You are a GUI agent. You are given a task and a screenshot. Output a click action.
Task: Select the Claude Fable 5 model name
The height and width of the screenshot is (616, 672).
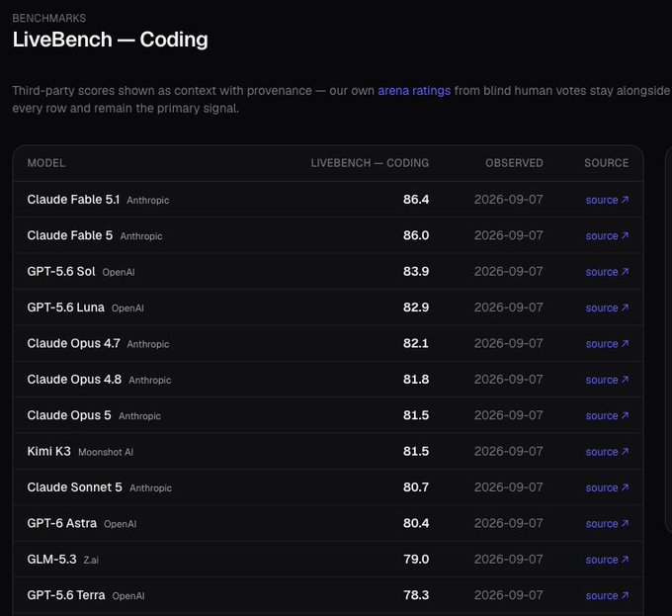[70, 235]
